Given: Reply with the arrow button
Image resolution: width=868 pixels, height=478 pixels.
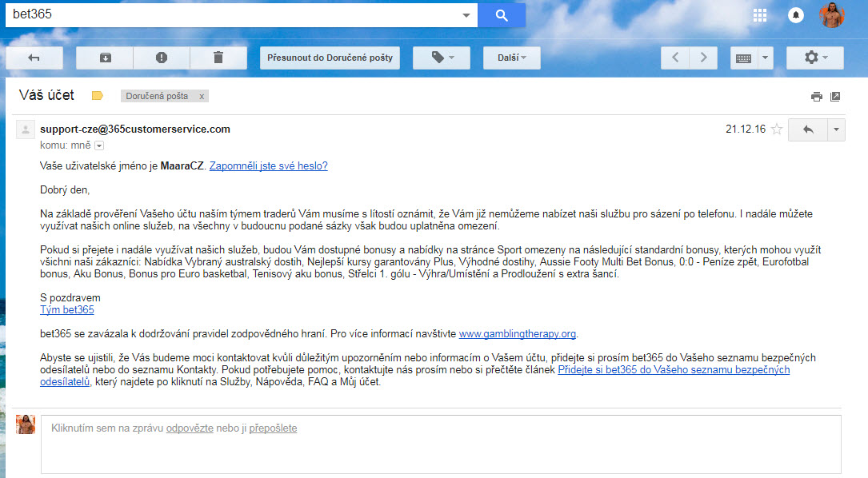Looking at the screenshot, I should tap(808, 129).
